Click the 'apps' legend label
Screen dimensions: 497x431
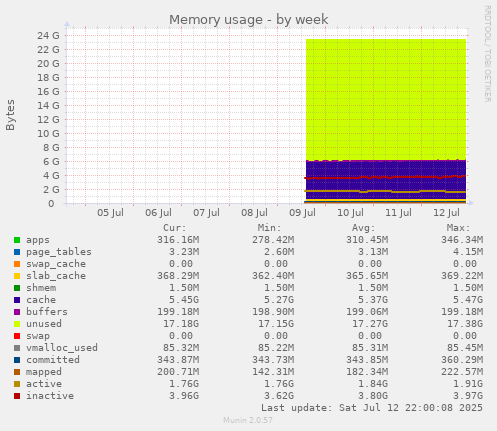tap(38, 240)
